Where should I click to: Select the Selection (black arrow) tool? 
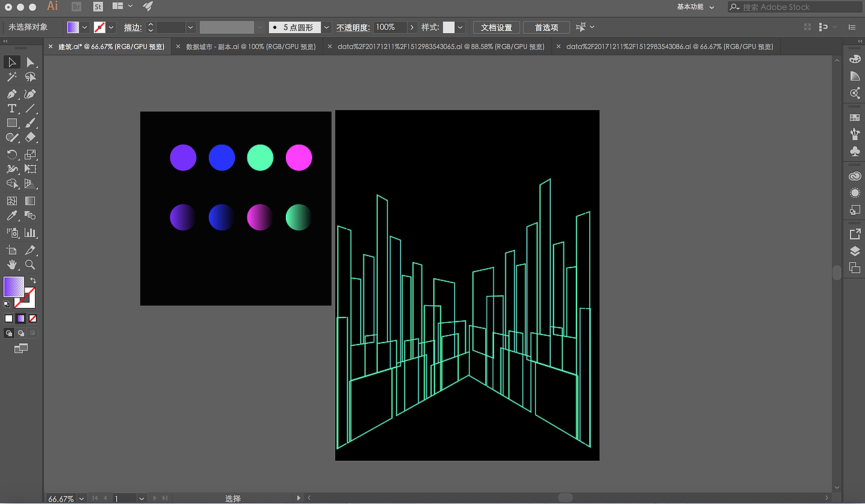pos(12,62)
